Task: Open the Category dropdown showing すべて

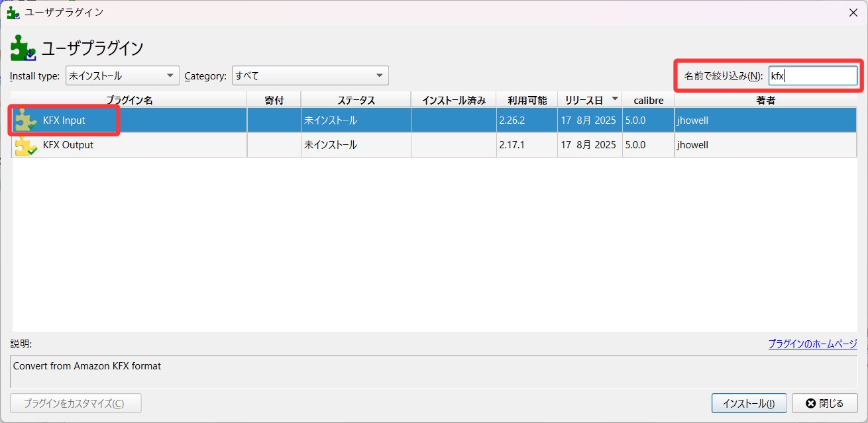Action: [310, 75]
